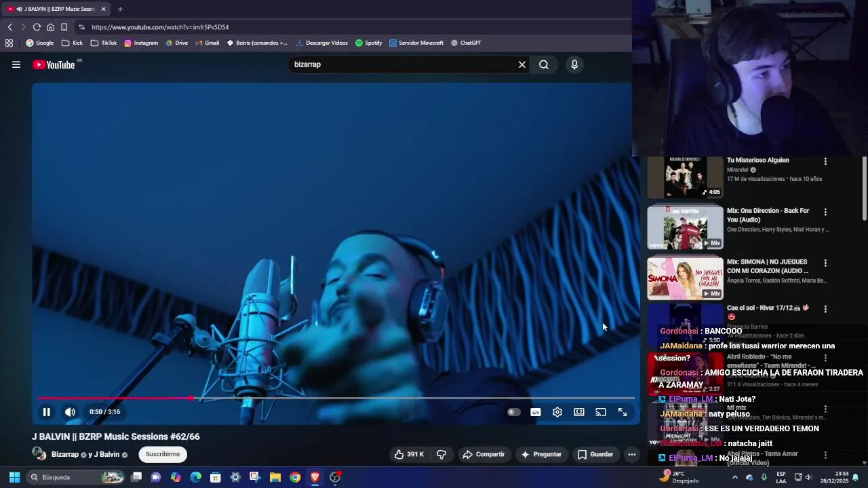Reload the browser page
Image resolution: width=868 pixels, height=488 pixels.
point(37,27)
